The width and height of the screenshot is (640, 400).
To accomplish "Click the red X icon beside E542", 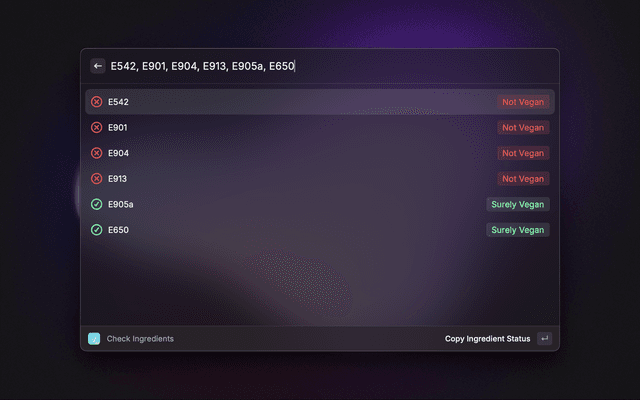I will coord(96,102).
